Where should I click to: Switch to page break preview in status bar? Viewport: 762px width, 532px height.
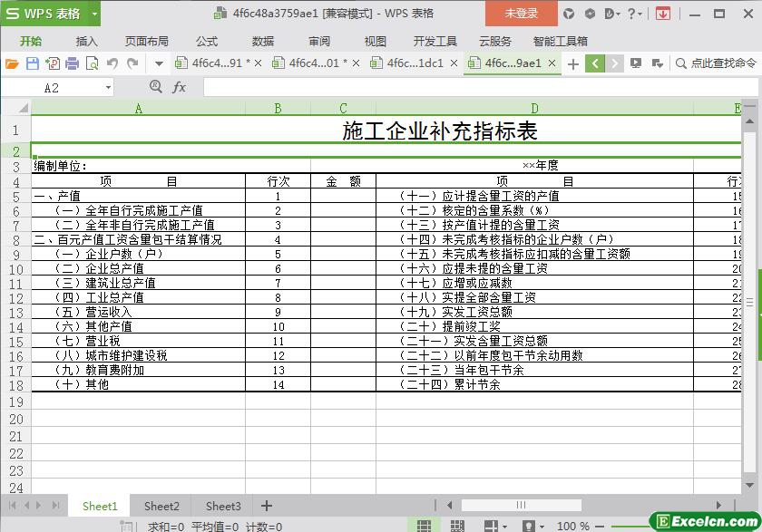tap(457, 526)
